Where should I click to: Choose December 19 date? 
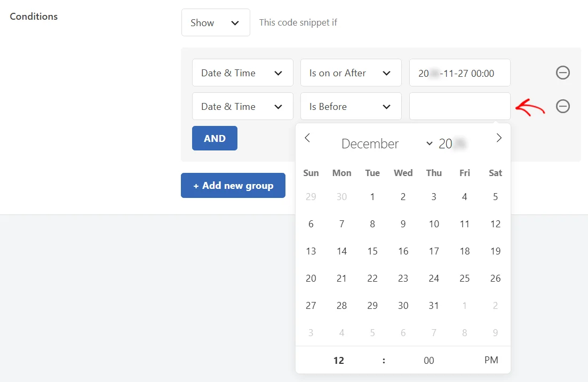pos(495,251)
